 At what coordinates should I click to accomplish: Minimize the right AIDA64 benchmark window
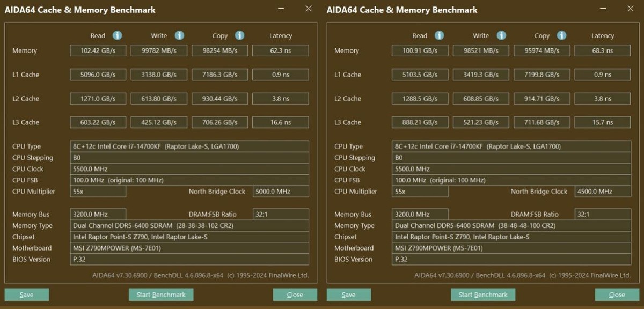coord(604,9)
